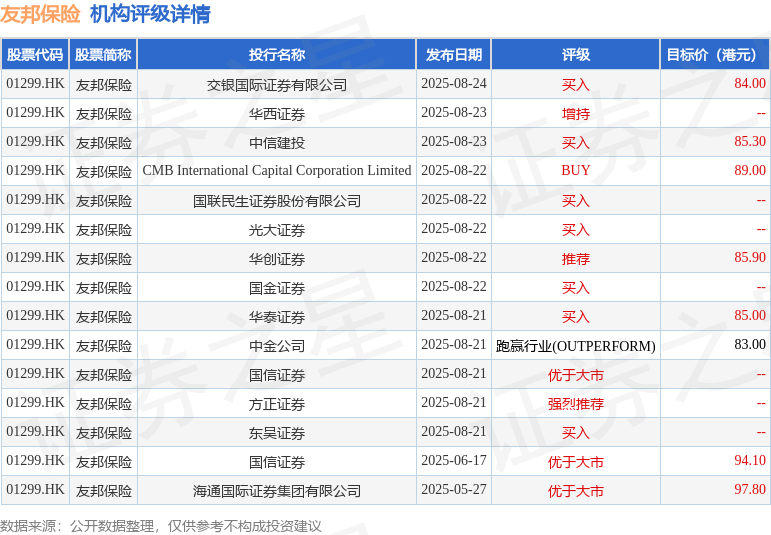Click 国金证券 cell

[277, 288]
